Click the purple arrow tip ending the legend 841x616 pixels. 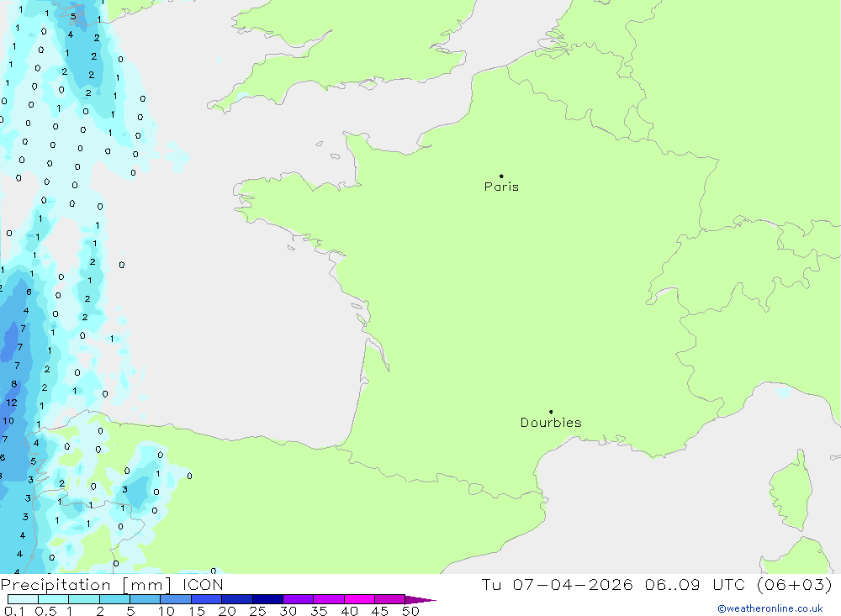click(x=421, y=600)
